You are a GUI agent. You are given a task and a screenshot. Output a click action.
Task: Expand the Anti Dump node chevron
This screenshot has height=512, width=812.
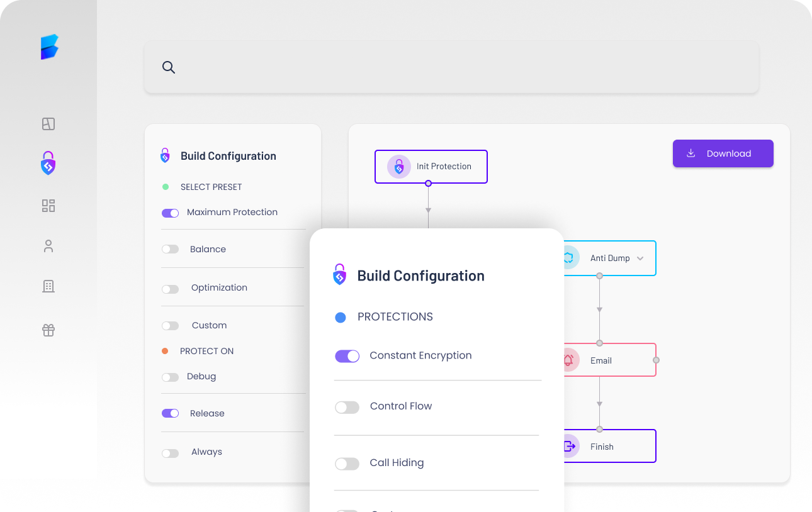click(x=640, y=259)
